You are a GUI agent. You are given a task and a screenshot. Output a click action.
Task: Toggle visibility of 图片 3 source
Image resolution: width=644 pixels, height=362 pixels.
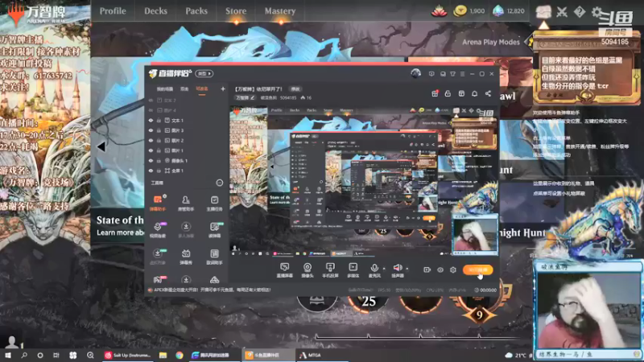pyautogui.click(x=151, y=130)
